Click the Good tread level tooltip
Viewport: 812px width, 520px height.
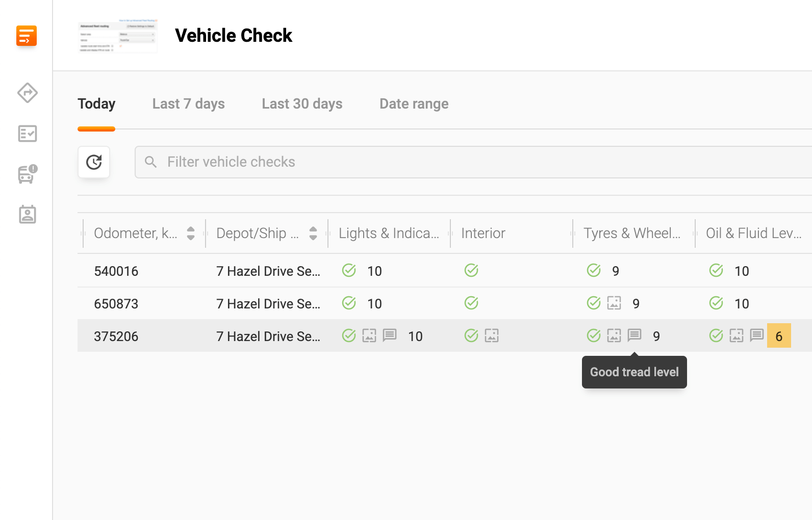coord(635,372)
